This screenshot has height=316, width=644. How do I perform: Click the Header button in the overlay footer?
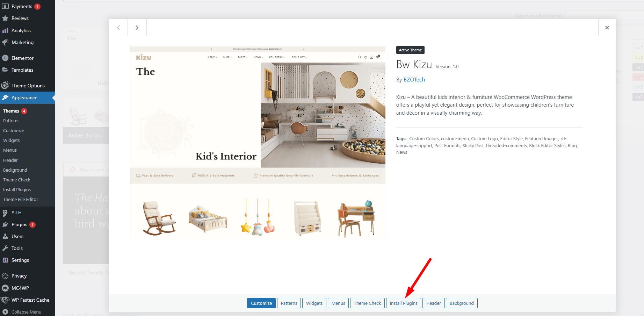(434, 303)
